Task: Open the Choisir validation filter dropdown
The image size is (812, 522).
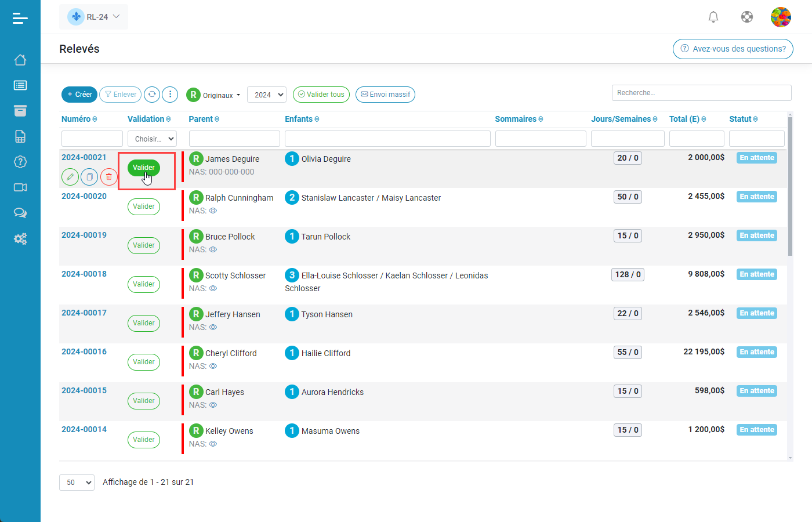Action: 152,139
